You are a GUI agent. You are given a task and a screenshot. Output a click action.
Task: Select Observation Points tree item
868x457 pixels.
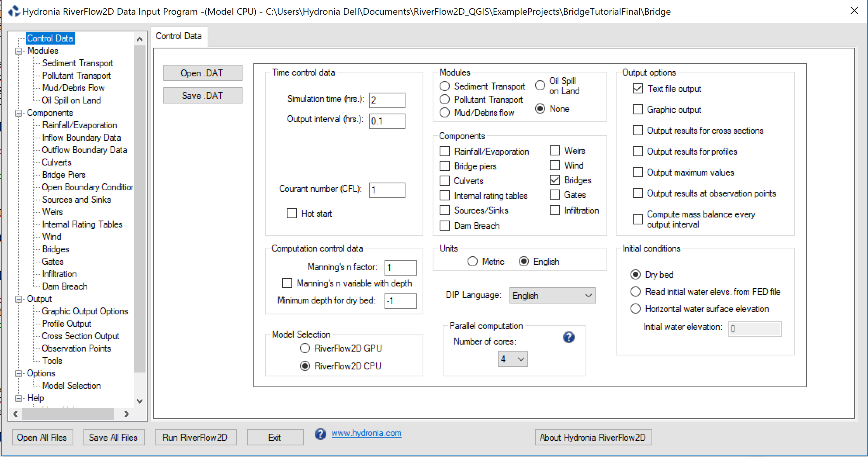point(76,348)
